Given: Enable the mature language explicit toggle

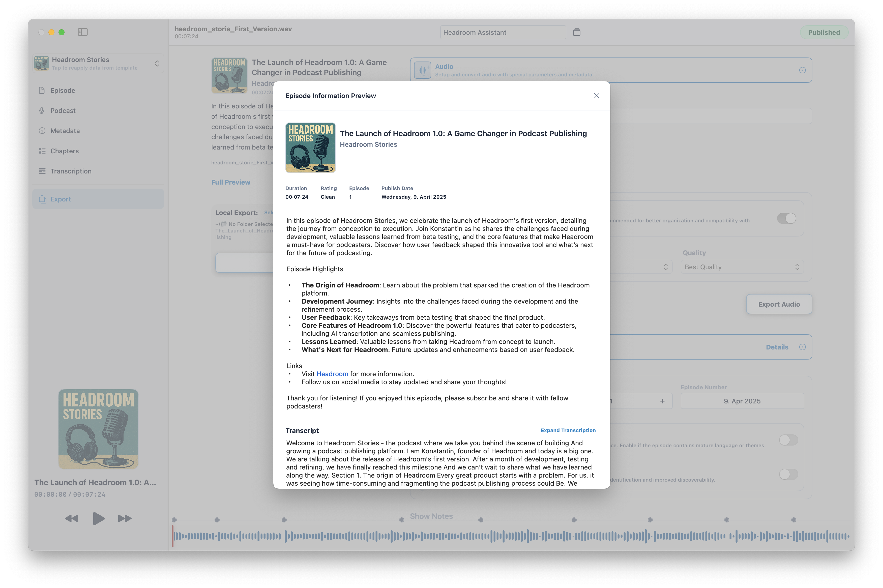Looking at the screenshot, I should coord(788,440).
